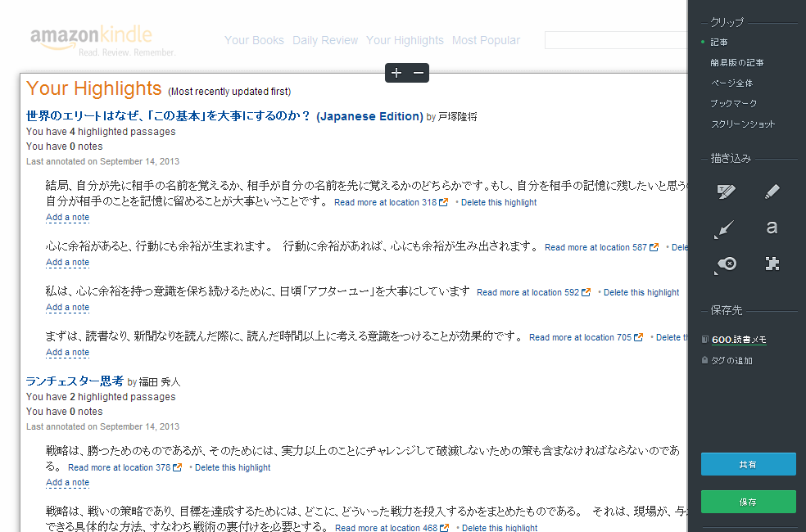Click Read more at location 592
Image resolution: width=806 pixels, height=532 pixels.
pyautogui.click(x=528, y=292)
